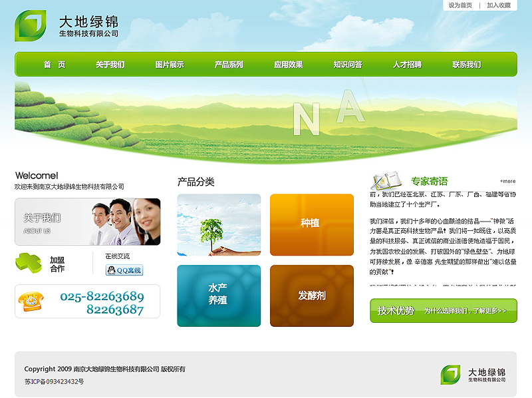
Task: Open the 关于我们 navigation menu item
Action: [x=110, y=65]
